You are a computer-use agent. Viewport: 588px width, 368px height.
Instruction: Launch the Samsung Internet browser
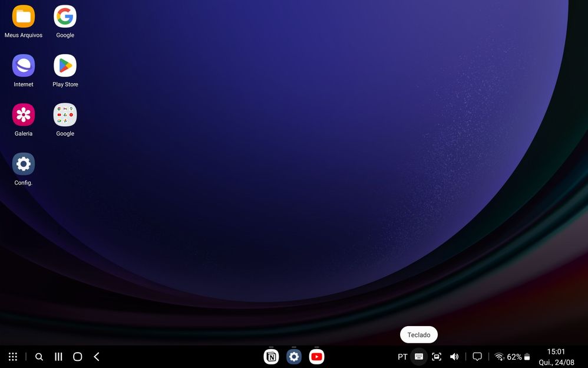click(23, 65)
